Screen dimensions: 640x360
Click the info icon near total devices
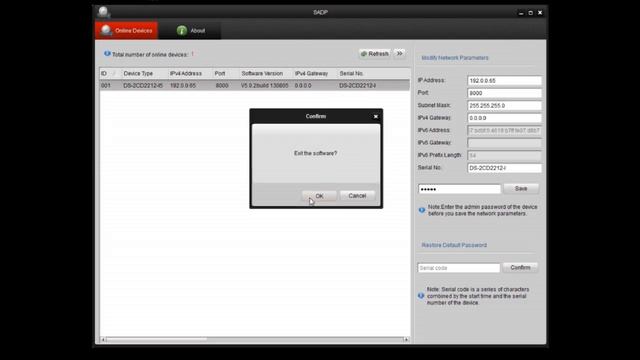tap(107, 54)
